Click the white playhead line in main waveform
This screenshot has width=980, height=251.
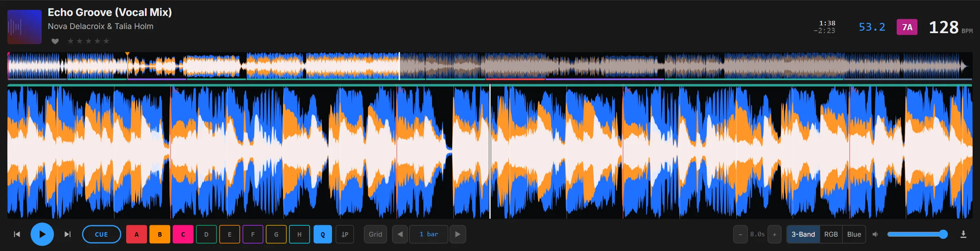[490, 151]
